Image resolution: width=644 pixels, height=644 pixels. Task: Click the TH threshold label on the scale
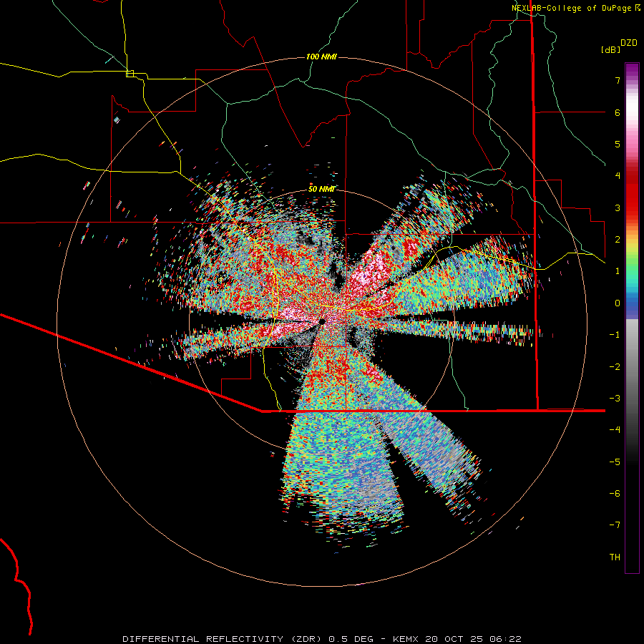tap(615, 557)
